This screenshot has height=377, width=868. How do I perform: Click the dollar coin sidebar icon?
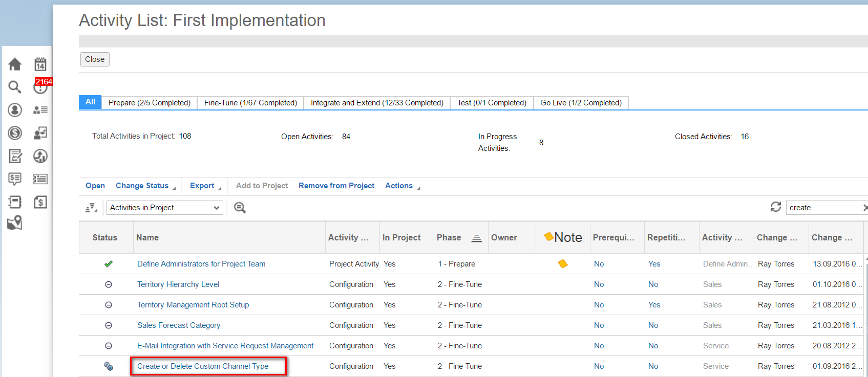pos(15,133)
